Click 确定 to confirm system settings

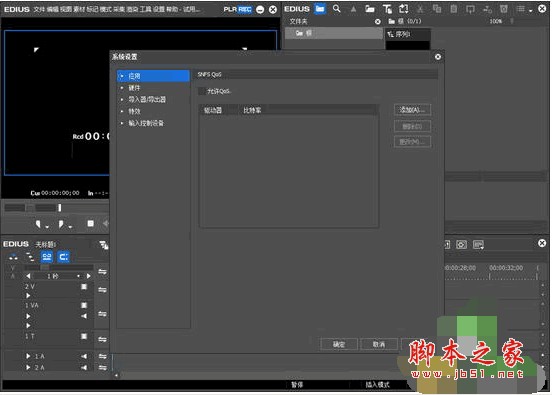click(339, 344)
